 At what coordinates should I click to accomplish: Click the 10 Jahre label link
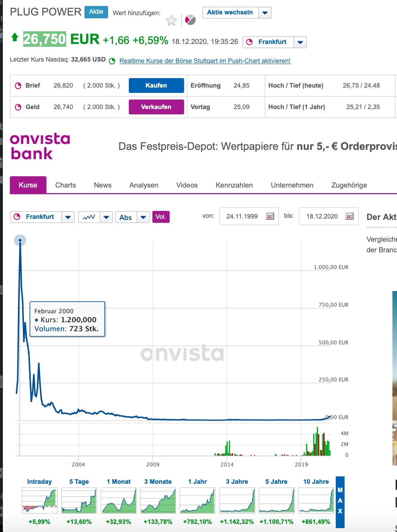tap(316, 482)
